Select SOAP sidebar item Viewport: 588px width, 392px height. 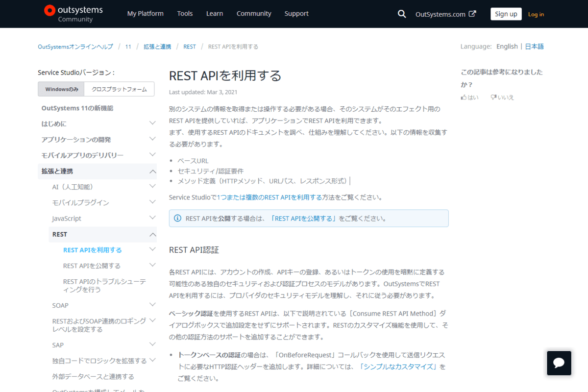(60, 305)
